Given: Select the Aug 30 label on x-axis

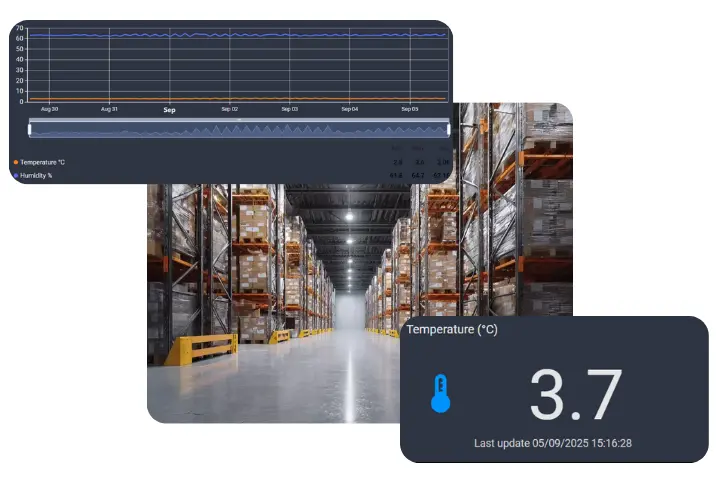Looking at the screenshot, I should [49, 109].
